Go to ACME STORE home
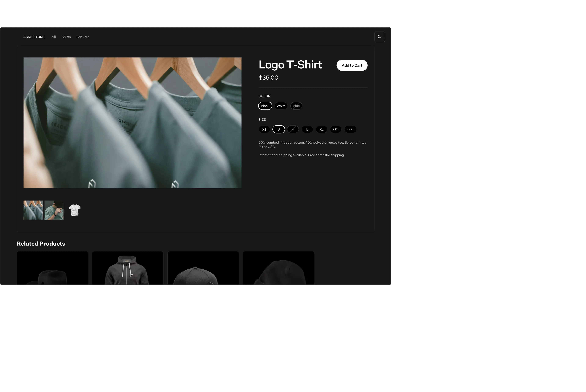 point(34,37)
